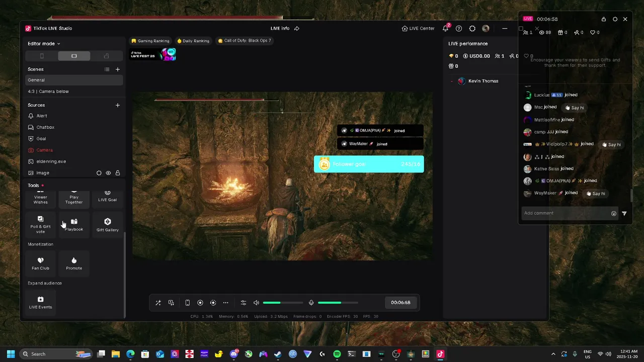Open Playbook tool
Screen dimensions: 644x362
[74, 225]
